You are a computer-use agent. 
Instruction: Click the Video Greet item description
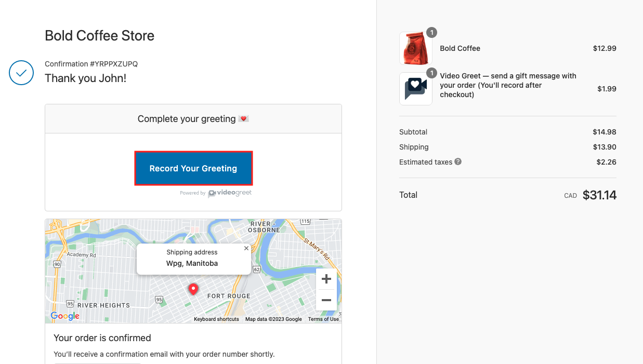click(508, 85)
